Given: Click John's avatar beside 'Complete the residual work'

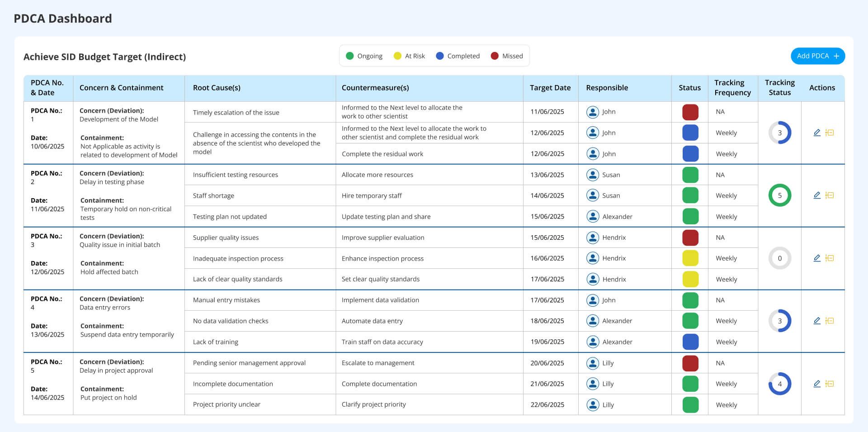Looking at the screenshot, I should point(592,154).
